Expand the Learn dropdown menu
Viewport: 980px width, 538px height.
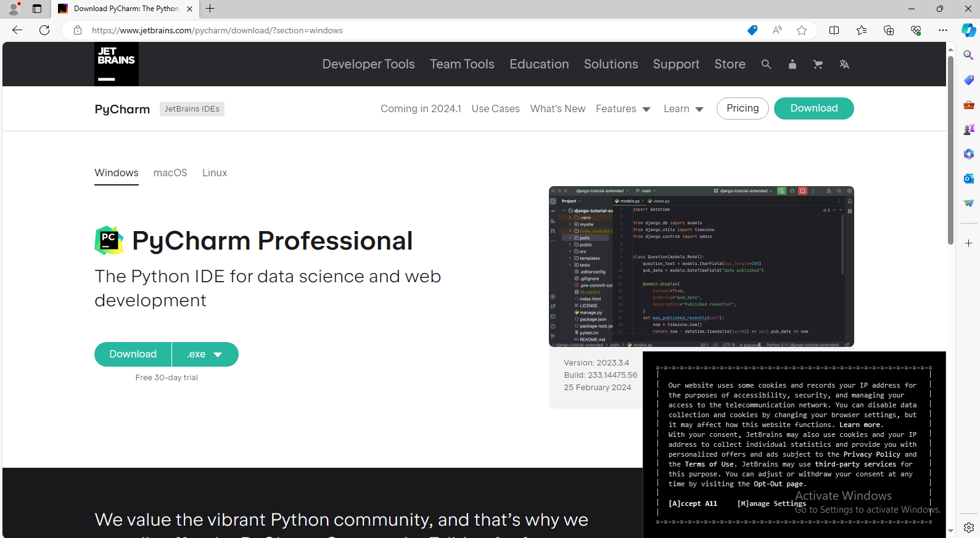[683, 109]
